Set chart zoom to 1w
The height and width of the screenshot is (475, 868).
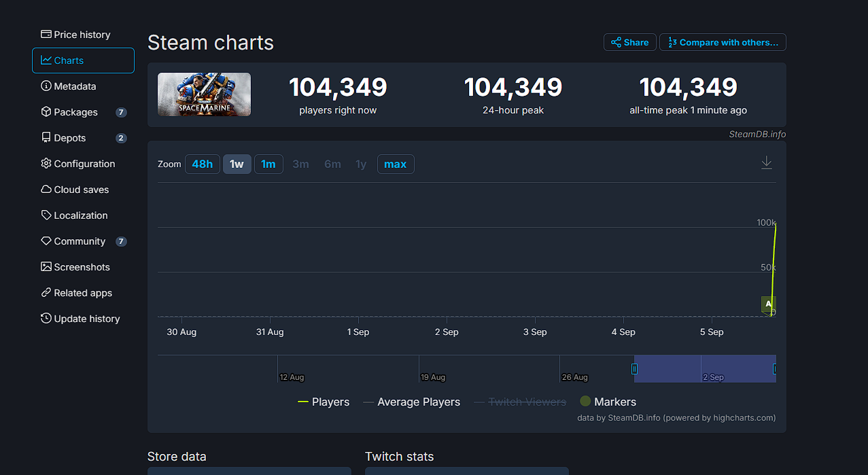click(x=237, y=164)
